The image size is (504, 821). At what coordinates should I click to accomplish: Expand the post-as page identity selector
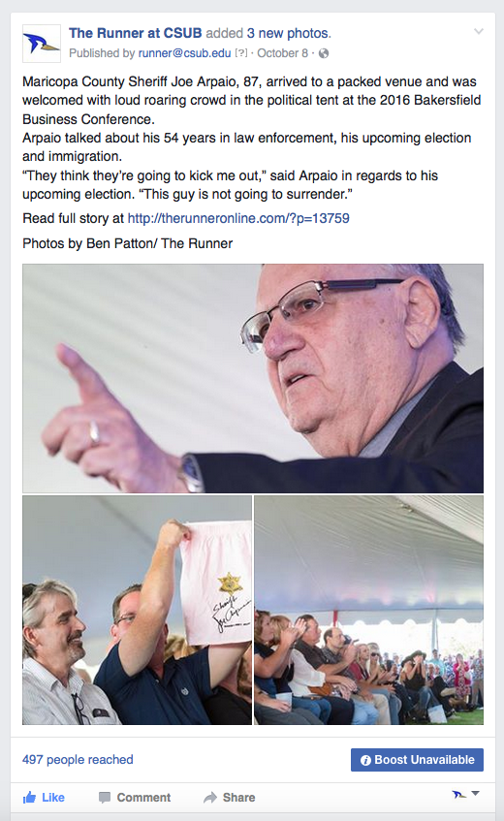pos(466,794)
